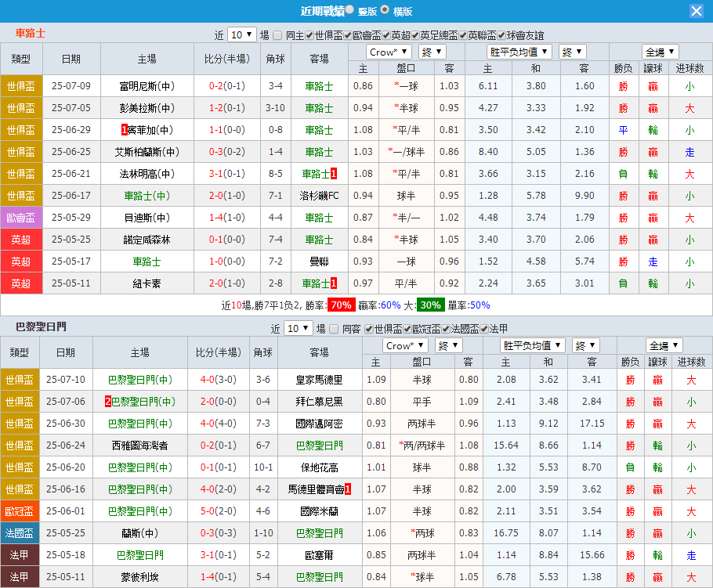Click the purple 歐會盃 badge in the left column

click(21, 218)
